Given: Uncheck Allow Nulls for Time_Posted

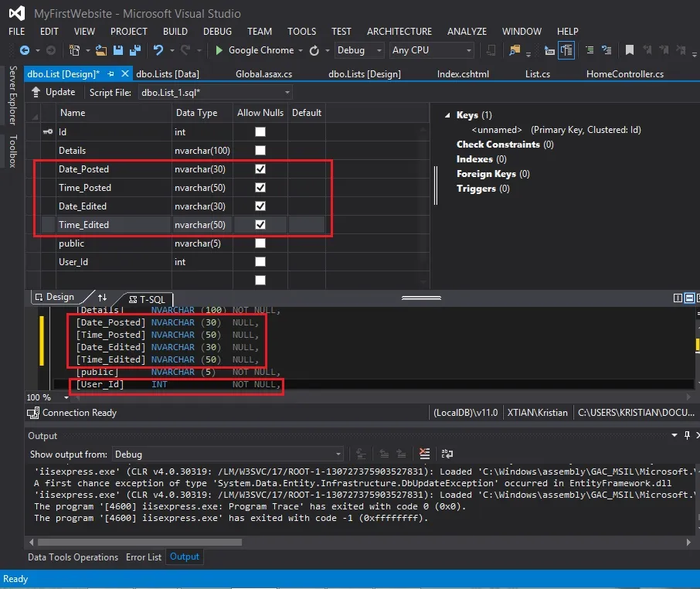Looking at the screenshot, I should (x=260, y=188).
